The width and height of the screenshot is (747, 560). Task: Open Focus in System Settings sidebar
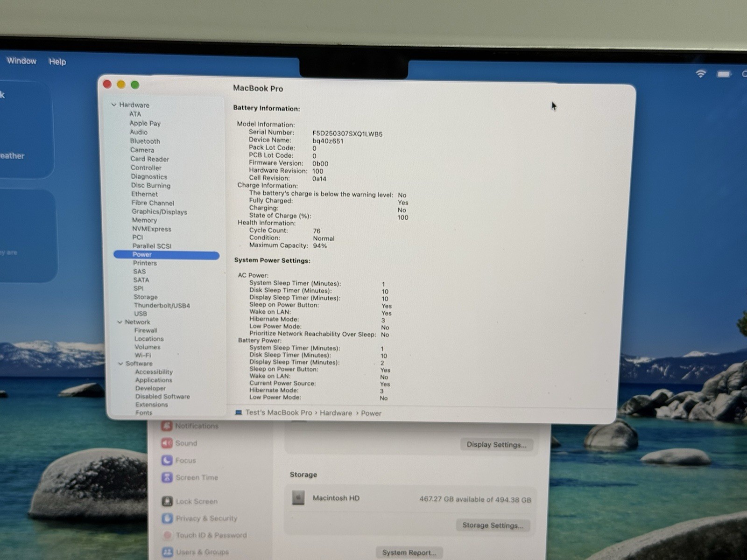point(179,461)
